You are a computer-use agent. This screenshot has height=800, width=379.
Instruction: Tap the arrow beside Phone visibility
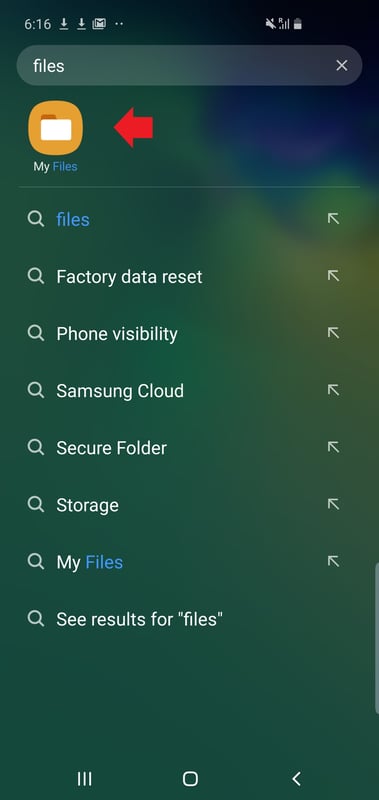point(333,334)
